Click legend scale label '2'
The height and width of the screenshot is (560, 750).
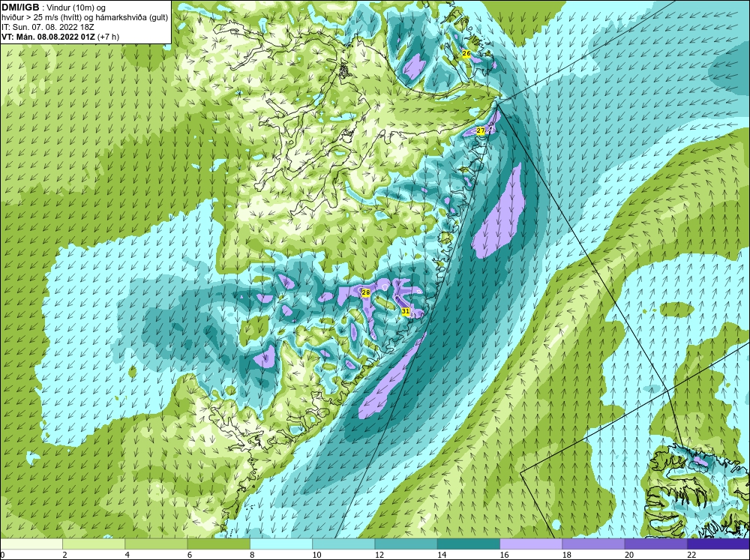64,555
